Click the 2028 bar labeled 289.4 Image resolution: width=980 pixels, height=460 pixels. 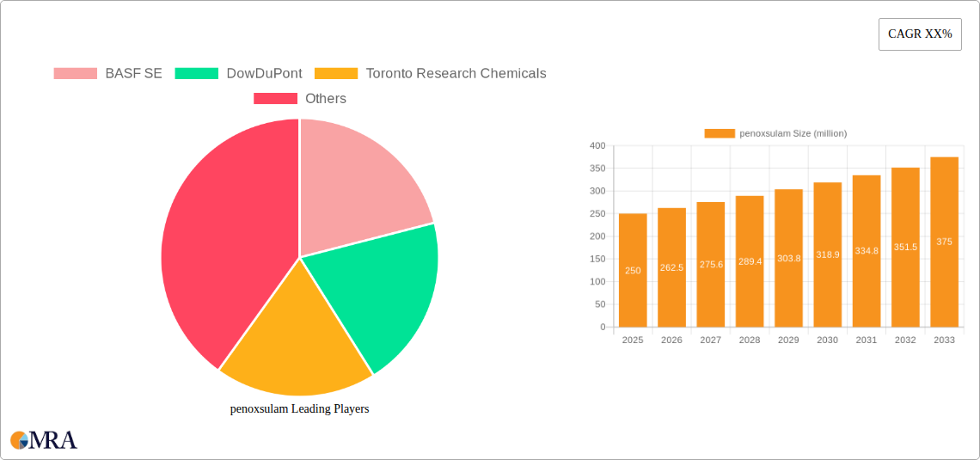(750, 262)
